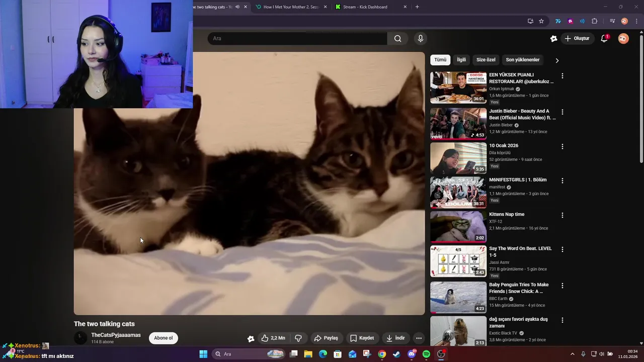The image size is (644, 362).
Task: Open TheCatsPyjaaaamas channel link
Action: (116, 335)
